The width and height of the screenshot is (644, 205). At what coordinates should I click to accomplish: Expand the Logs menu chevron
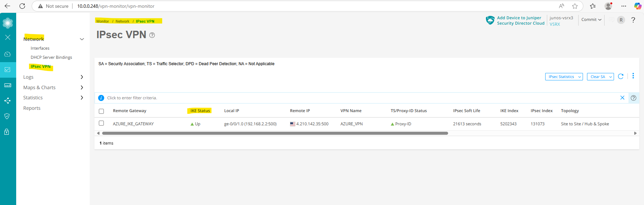82,77
